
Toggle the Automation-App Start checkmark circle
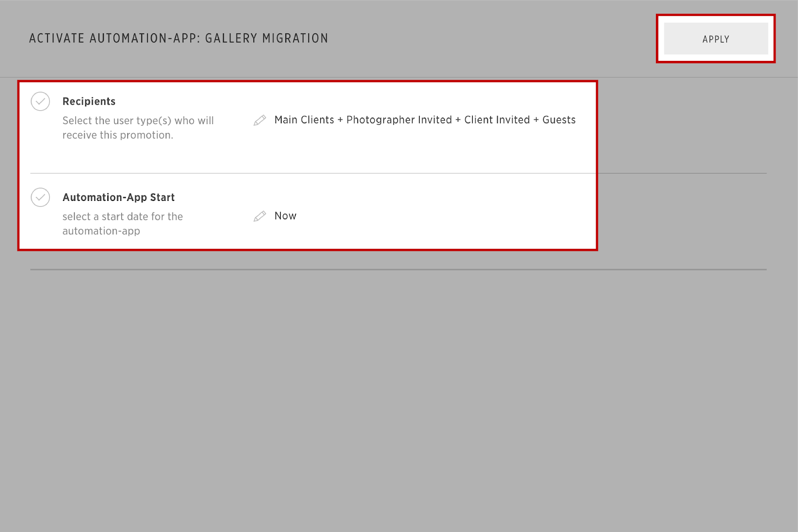(40, 197)
